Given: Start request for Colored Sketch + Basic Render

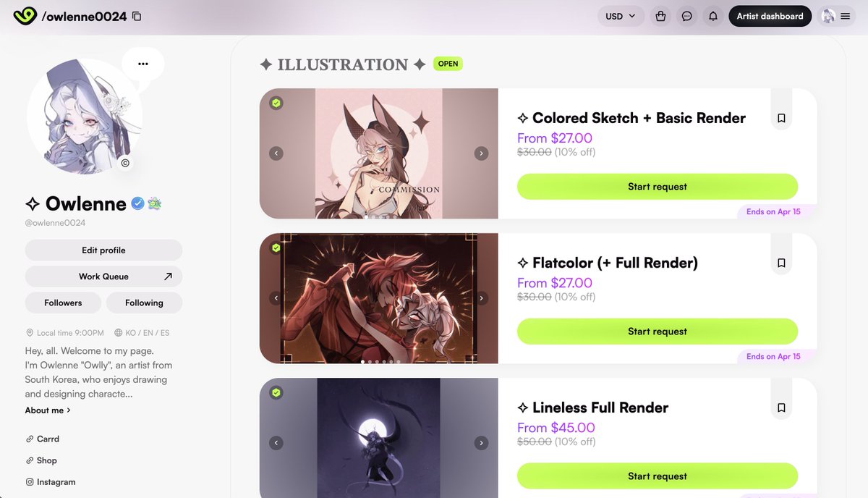Looking at the screenshot, I should (657, 187).
